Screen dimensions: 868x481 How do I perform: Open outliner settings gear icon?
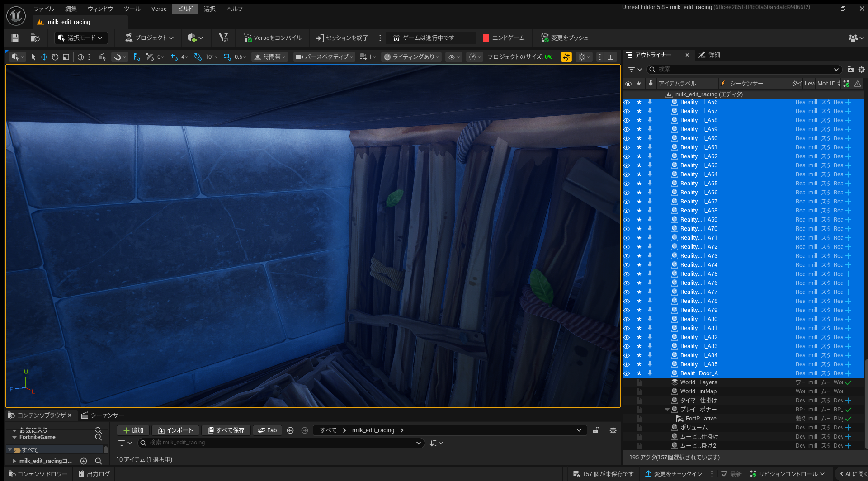(x=862, y=70)
